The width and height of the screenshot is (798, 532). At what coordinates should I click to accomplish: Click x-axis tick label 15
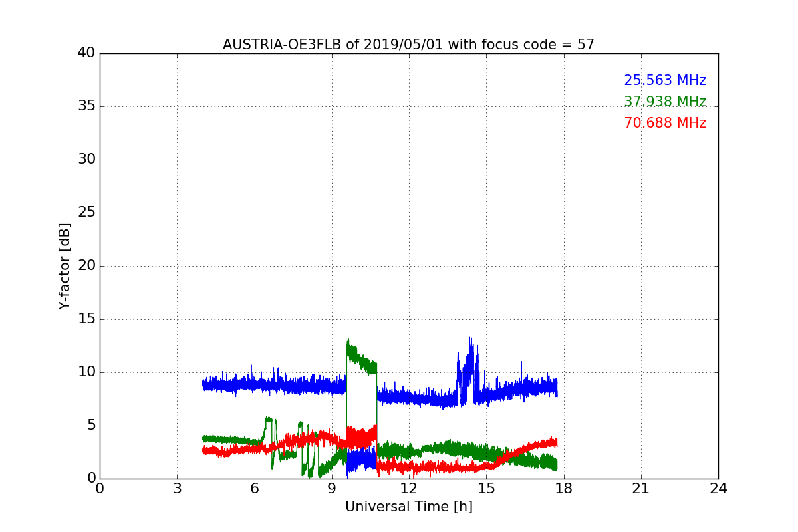pyautogui.click(x=486, y=489)
